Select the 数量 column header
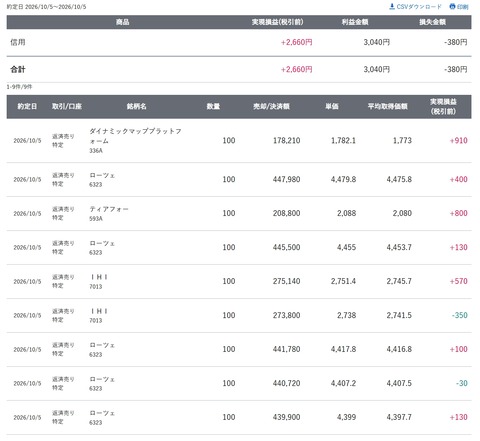This screenshot has width=480, height=441. pos(213,106)
